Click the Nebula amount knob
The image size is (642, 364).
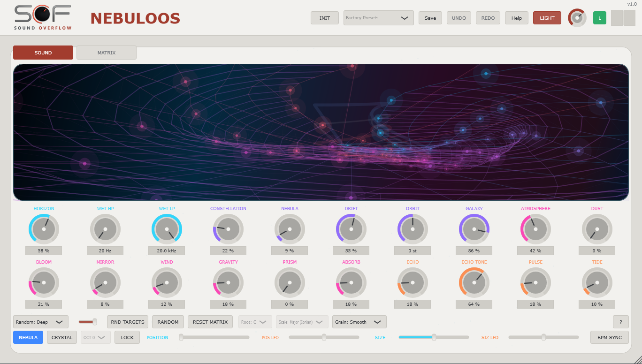290,229
